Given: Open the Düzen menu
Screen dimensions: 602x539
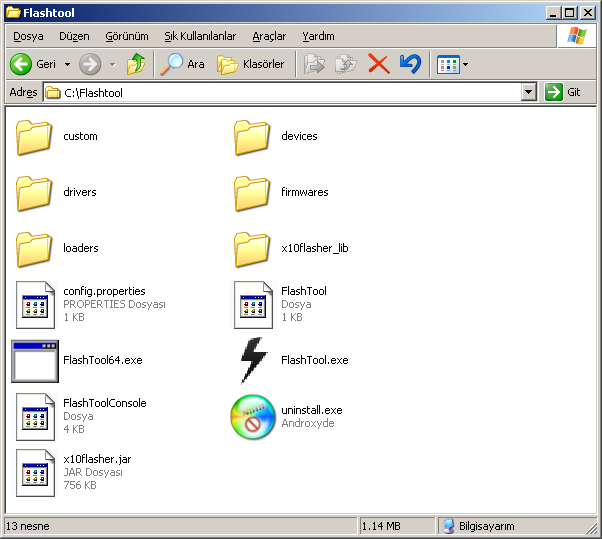Looking at the screenshot, I should [x=74, y=36].
